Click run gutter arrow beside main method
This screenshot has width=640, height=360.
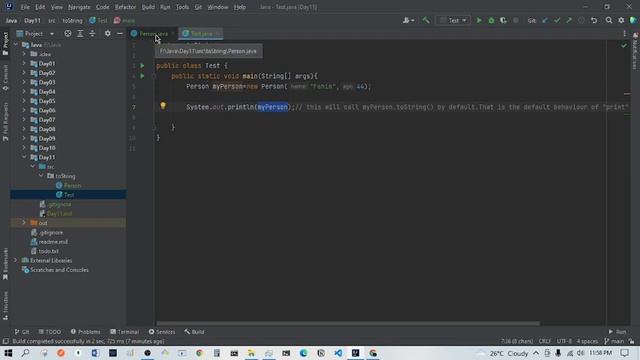(x=142, y=76)
